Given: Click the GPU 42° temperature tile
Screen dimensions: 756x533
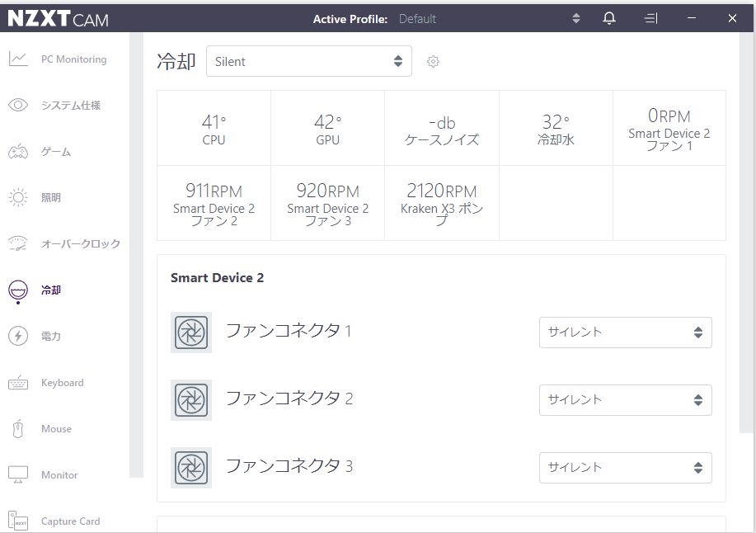Looking at the screenshot, I should (x=327, y=129).
